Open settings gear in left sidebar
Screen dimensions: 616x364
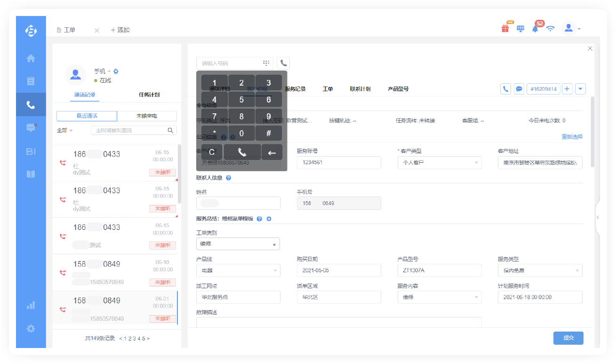tap(31, 329)
